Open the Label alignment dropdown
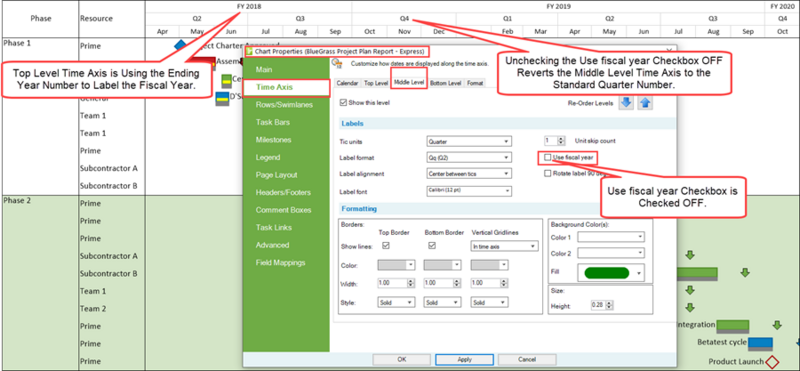Screen dimensions: 800x371 (469, 174)
